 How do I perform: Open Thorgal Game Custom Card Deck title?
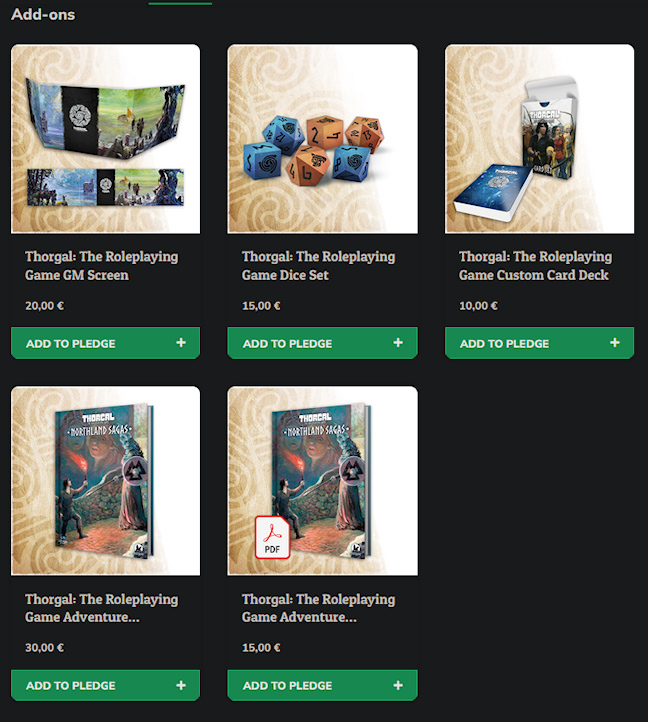click(535, 266)
